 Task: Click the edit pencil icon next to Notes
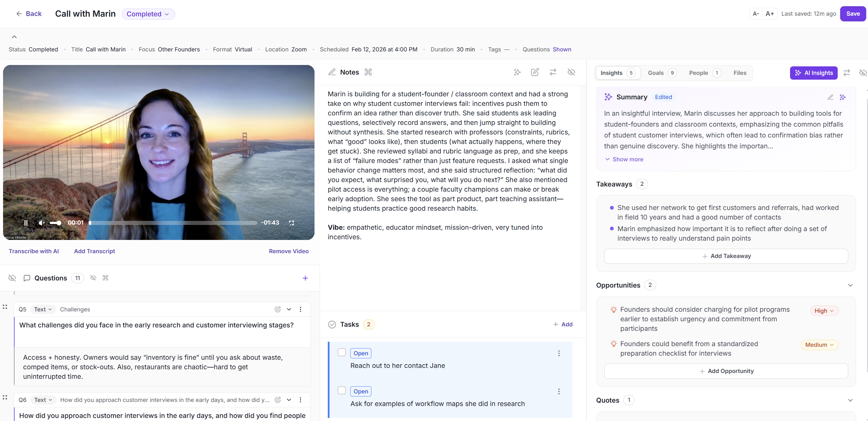pos(535,72)
